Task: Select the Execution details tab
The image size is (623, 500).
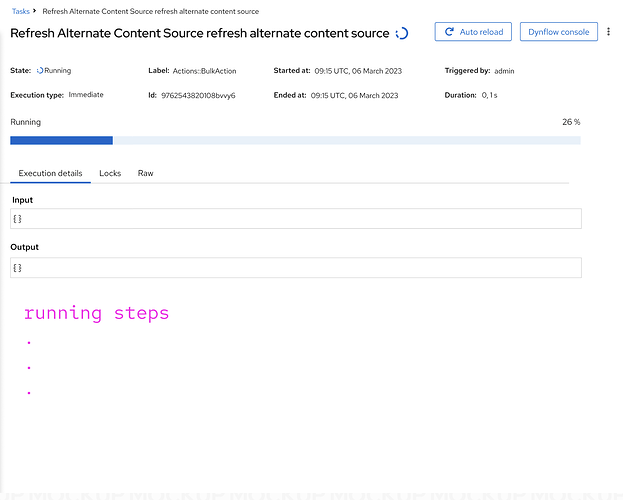Action: 50,173
